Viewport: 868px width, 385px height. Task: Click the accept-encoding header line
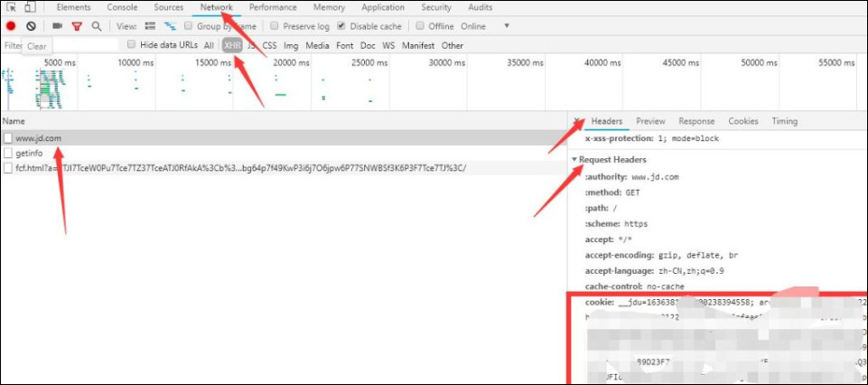pos(661,256)
